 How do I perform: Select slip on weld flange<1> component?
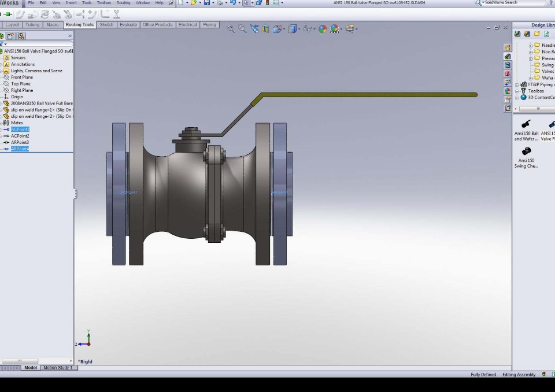point(42,110)
